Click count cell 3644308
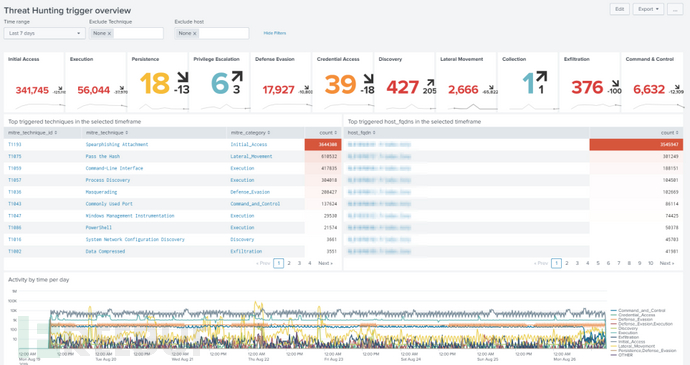Viewport: 690px width, 365px height. pyautogui.click(x=323, y=144)
